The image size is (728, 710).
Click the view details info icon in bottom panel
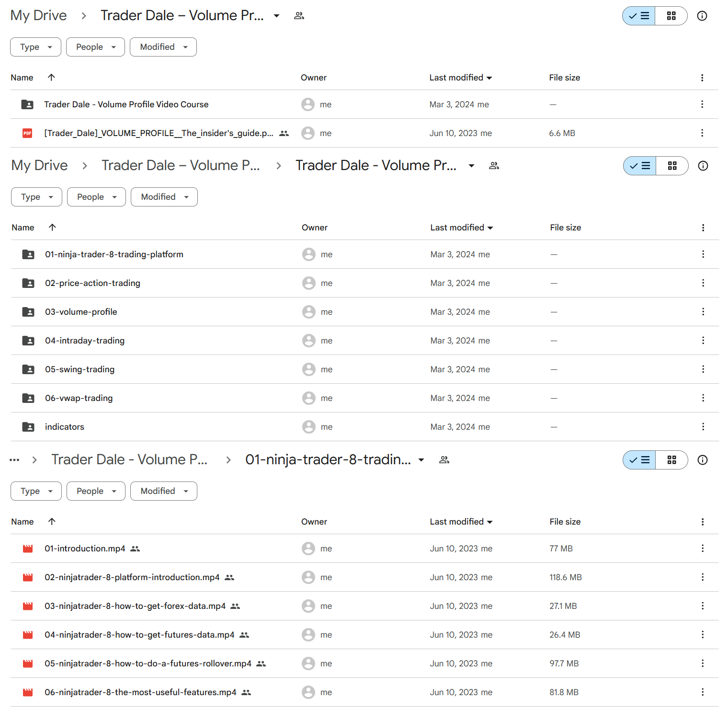[703, 460]
